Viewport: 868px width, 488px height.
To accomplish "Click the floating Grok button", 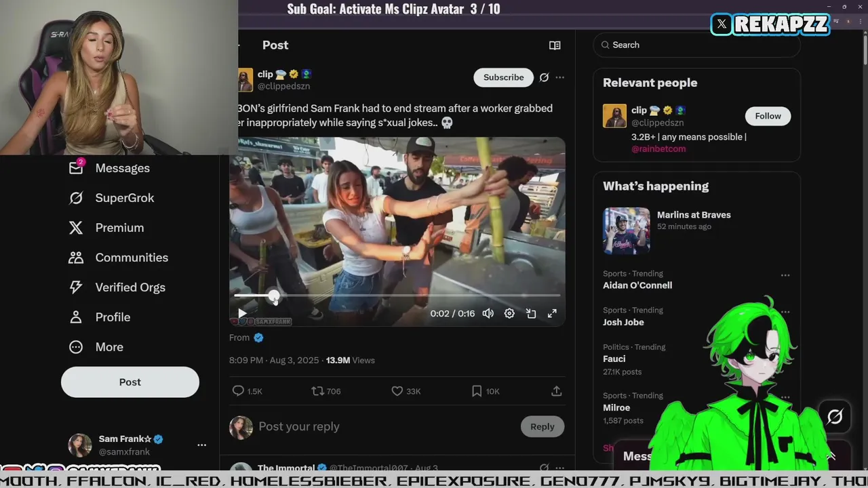I will pyautogui.click(x=835, y=417).
